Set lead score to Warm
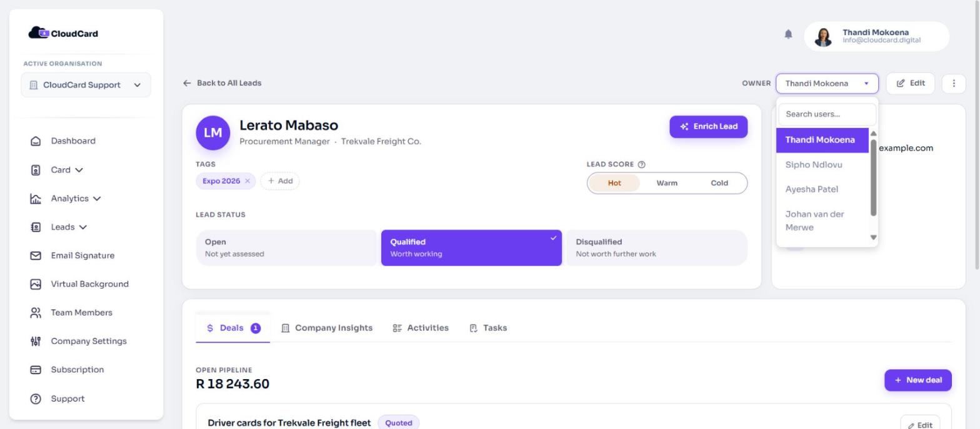The width and height of the screenshot is (980, 429). (667, 183)
